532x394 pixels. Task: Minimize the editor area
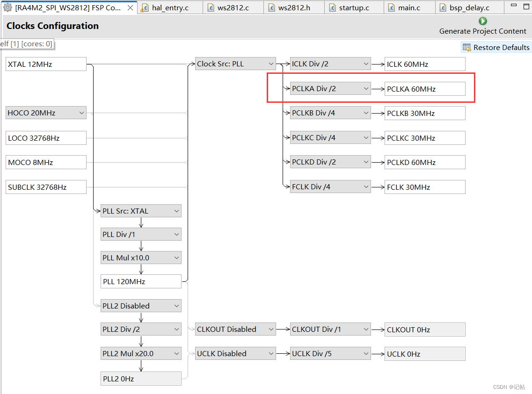514,5
